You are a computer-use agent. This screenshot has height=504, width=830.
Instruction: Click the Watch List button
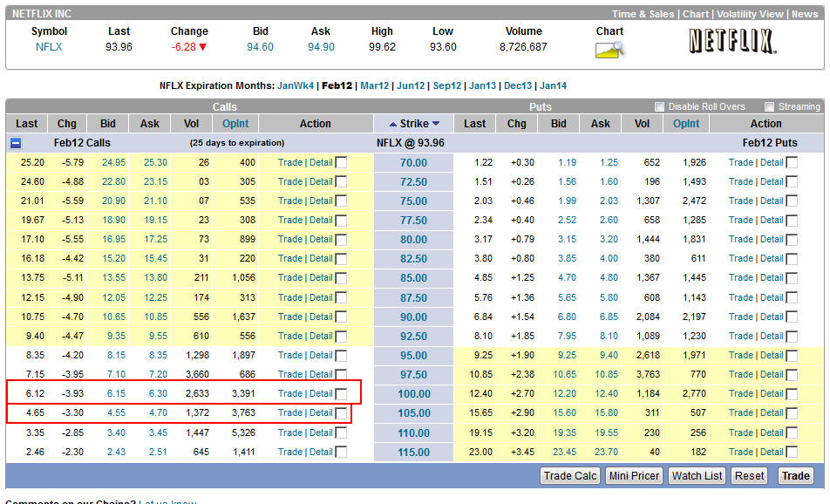(x=697, y=476)
